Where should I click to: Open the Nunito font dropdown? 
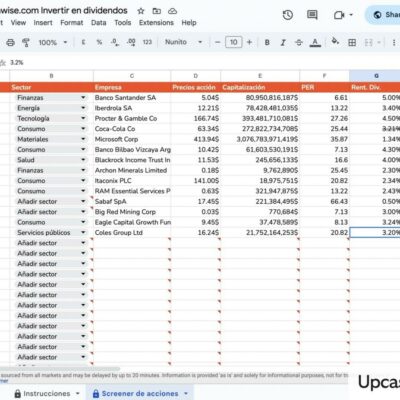coord(184,42)
